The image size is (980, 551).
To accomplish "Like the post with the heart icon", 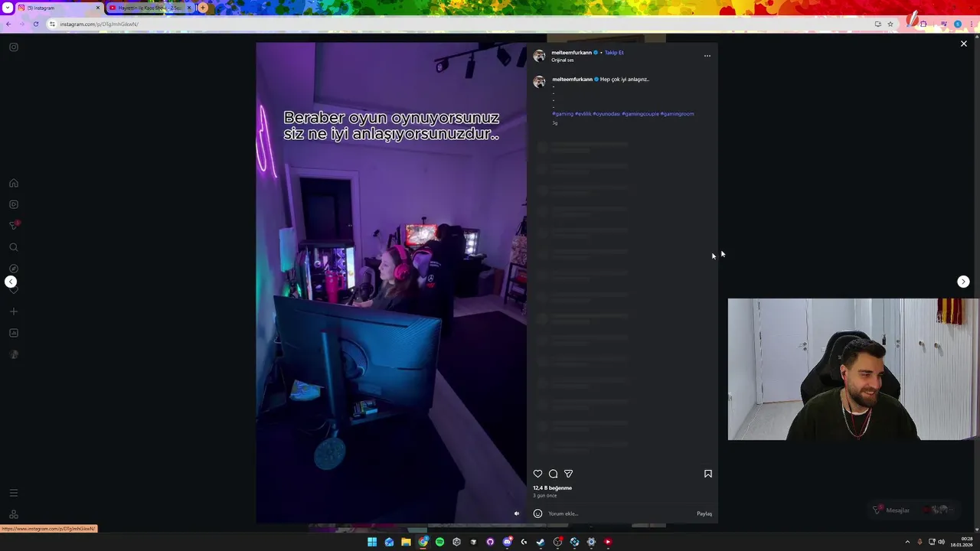I will 537,474.
